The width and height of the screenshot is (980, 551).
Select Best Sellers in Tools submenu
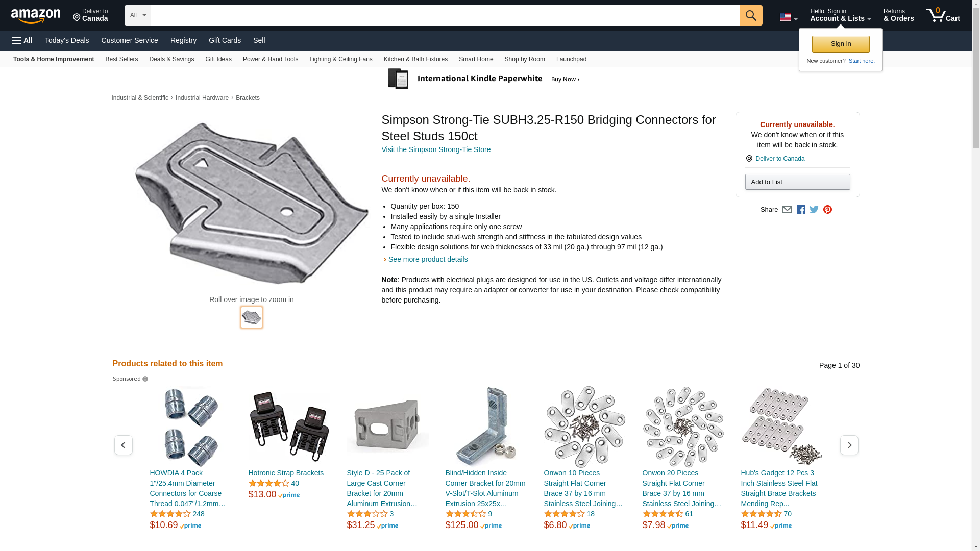pyautogui.click(x=121, y=59)
